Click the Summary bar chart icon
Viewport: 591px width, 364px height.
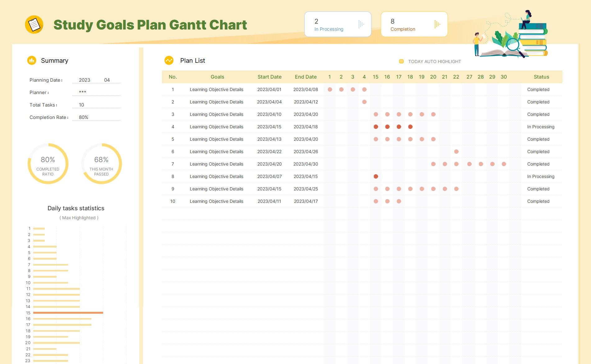[32, 60]
